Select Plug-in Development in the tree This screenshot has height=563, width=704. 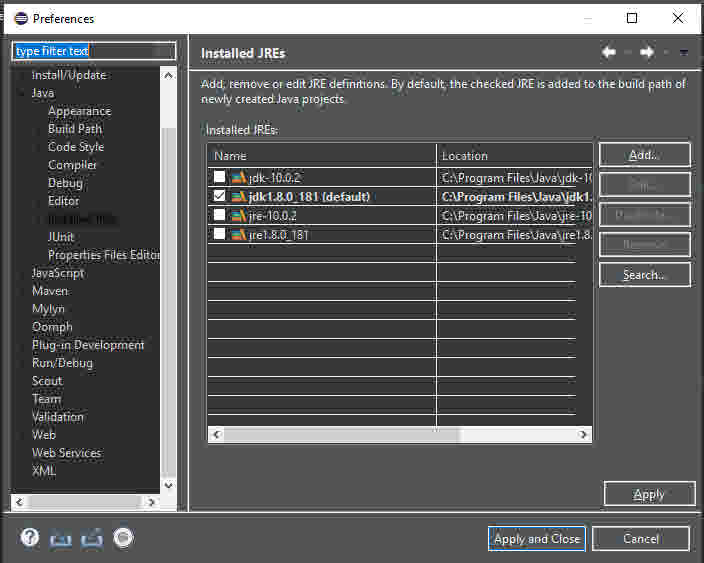tap(88, 345)
